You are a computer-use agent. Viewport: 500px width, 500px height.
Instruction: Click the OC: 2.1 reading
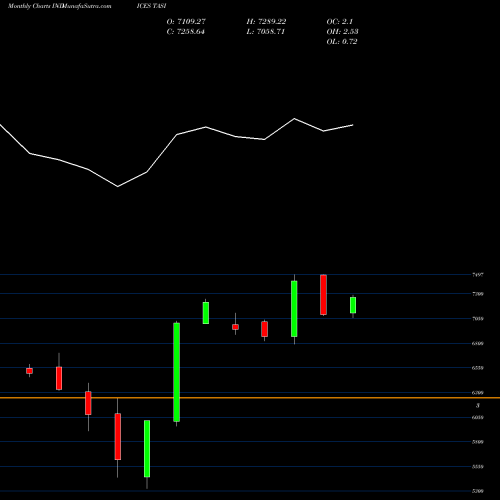[340, 22]
